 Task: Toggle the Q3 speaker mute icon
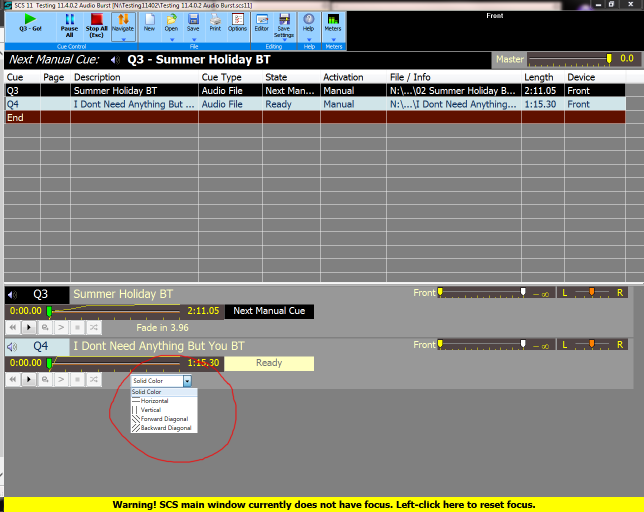pos(13,295)
